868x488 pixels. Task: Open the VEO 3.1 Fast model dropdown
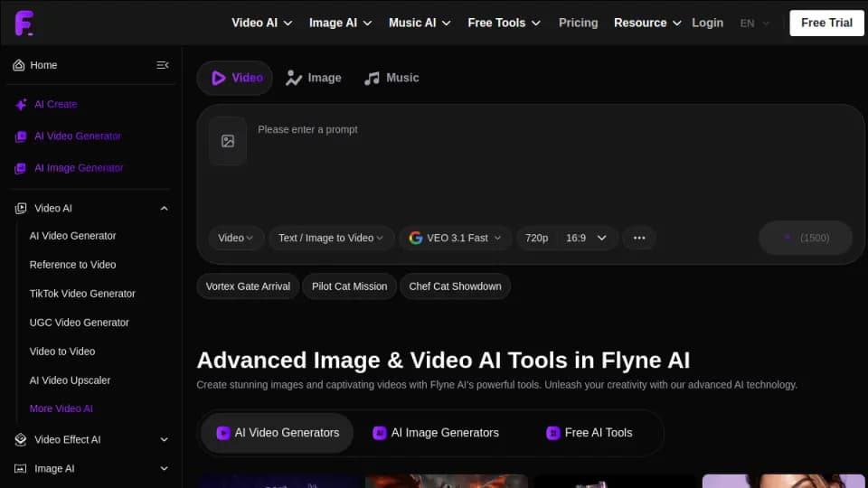tap(455, 238)
